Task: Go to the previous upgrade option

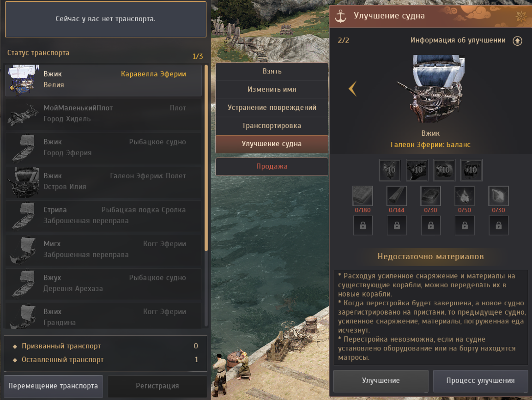Action: (x=352, y=89)
